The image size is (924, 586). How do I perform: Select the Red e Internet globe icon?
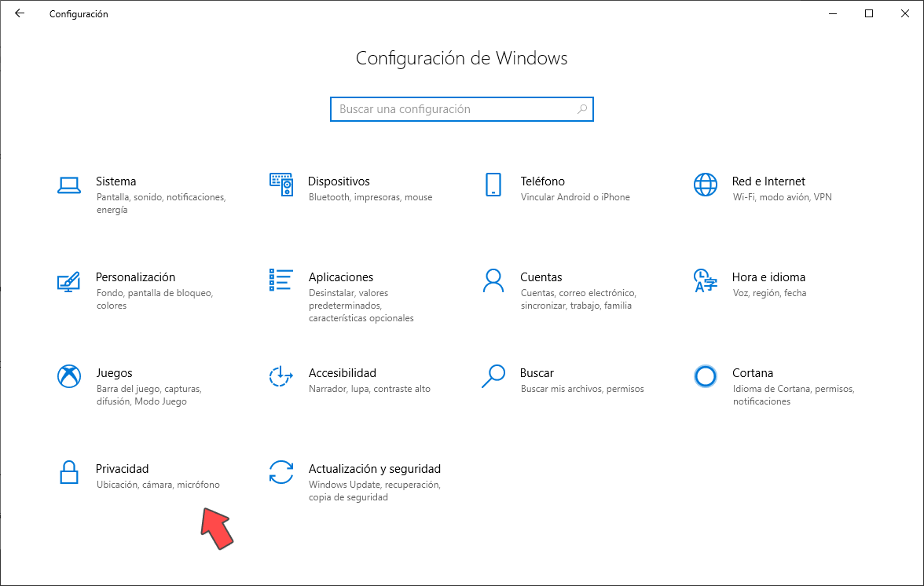click(706, 185)
